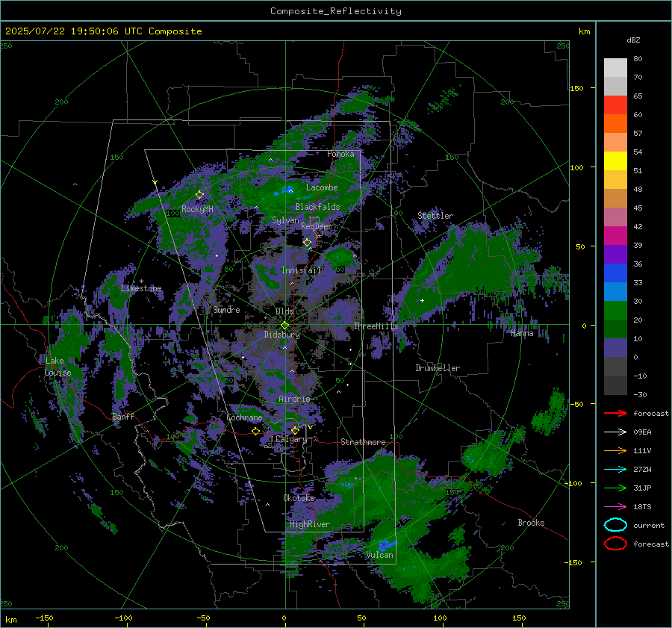Click the Ponoka city label
The height and width of the screenshot is (628, 672).
click(x=340, y=154)
